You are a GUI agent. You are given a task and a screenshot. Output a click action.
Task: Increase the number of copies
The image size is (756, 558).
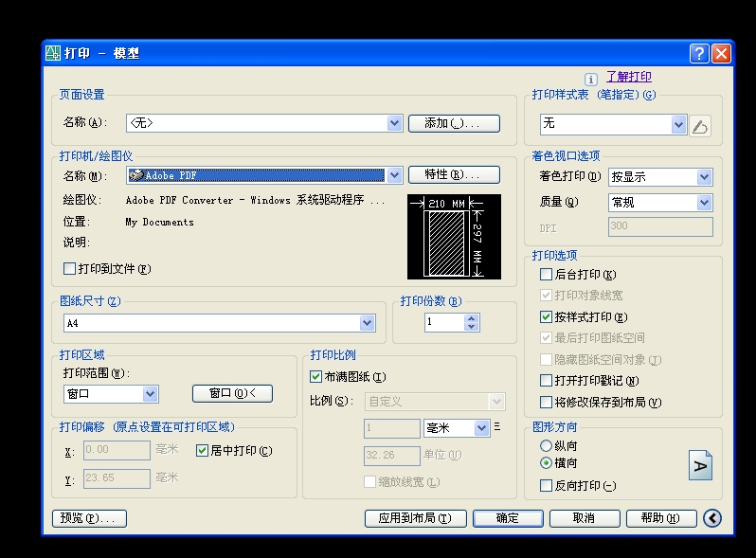pyautogui.click(x=471, y=318)
